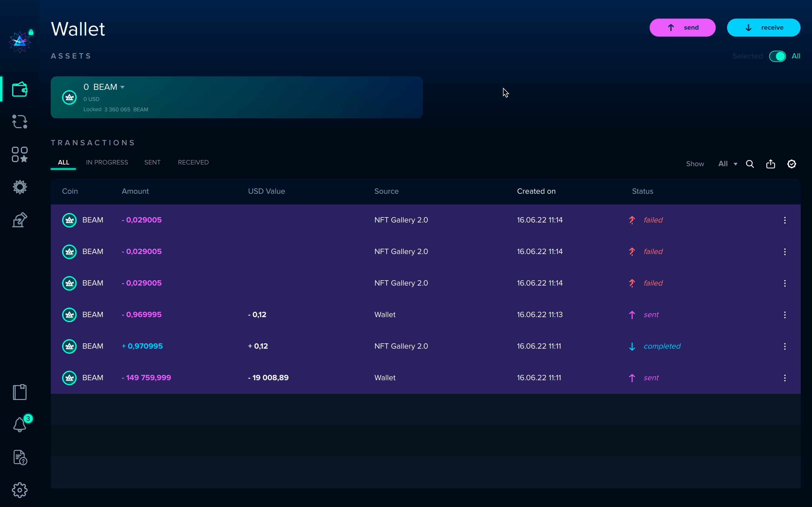Click the export transactions icon

(x=770, y=164)
